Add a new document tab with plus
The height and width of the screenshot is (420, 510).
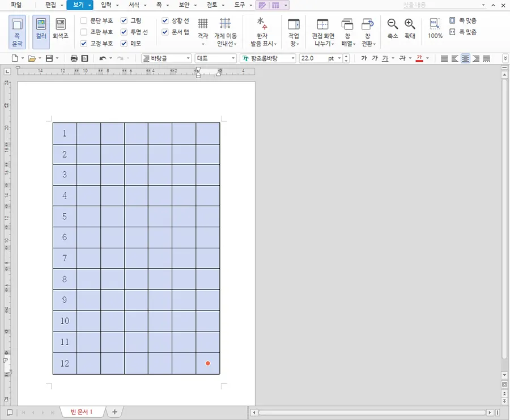[x=114, y=412]
